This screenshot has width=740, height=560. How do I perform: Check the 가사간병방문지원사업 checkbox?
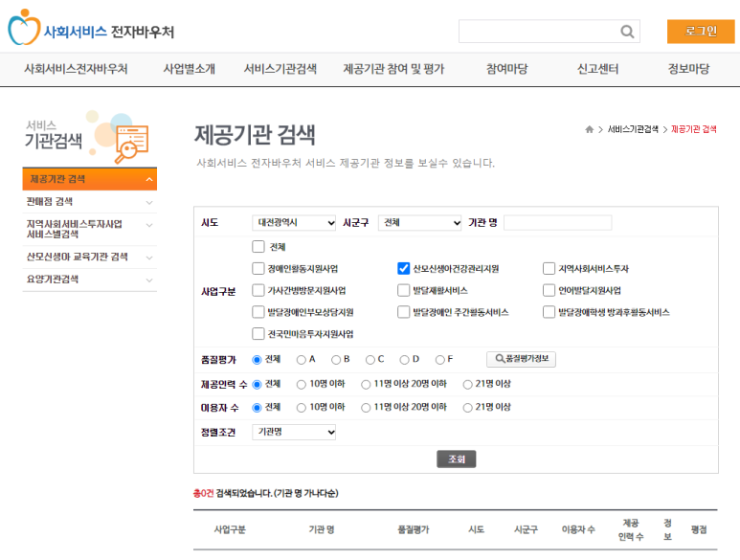[x=258, y=290]
